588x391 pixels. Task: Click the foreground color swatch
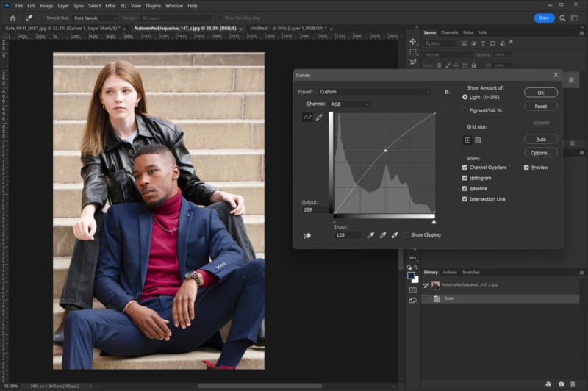tap(411, 276)
